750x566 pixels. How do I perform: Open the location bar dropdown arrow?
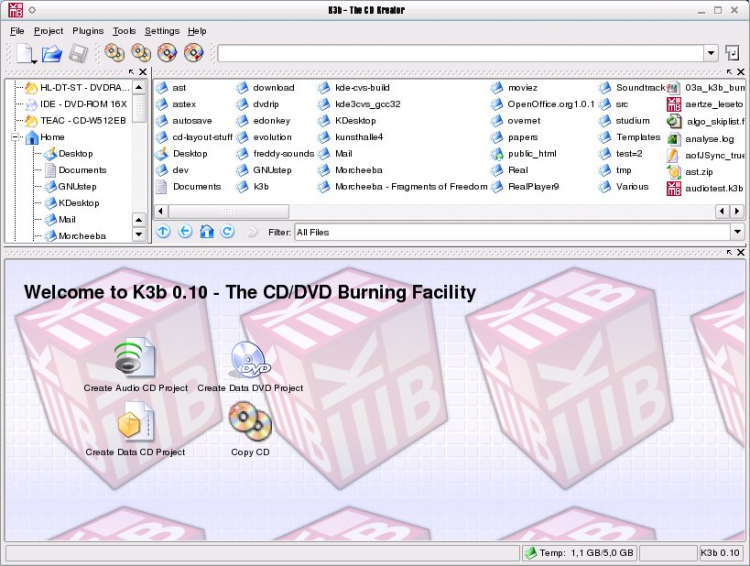[711, 53]
